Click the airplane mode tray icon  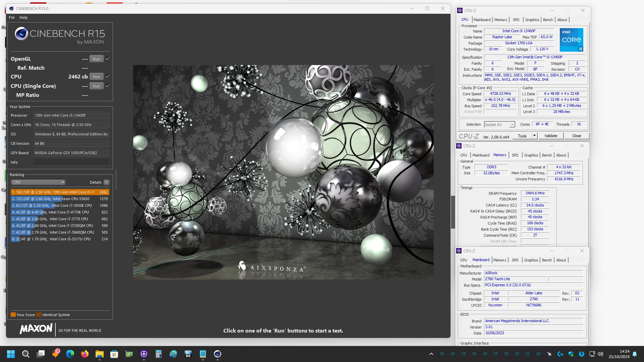click(x=549, y=354)
